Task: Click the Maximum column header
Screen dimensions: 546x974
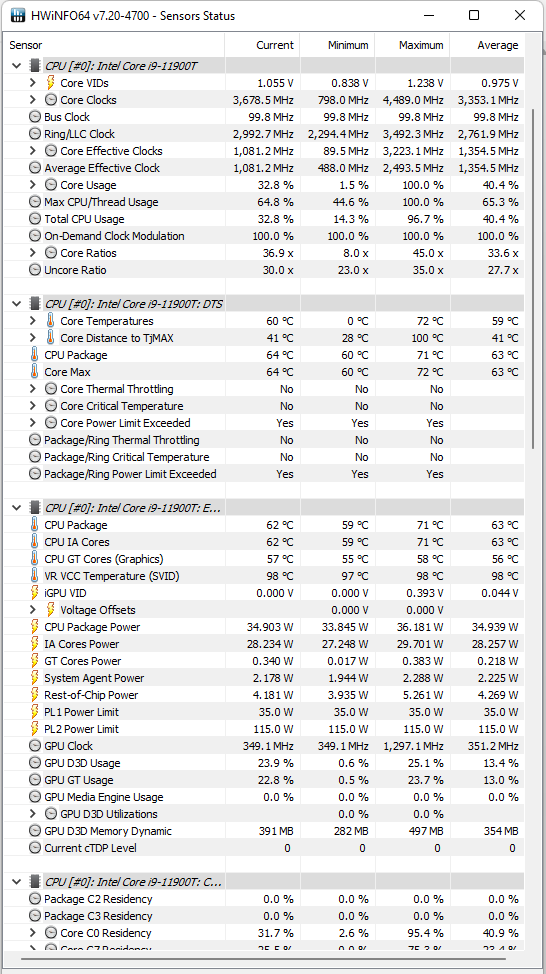Action: click(412, 45)
